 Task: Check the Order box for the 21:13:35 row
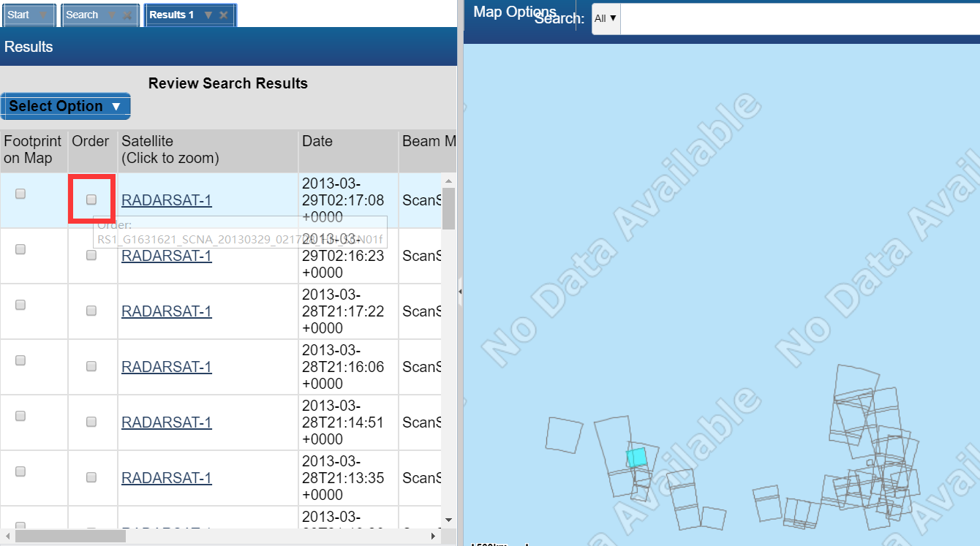[x=91, y=477]
